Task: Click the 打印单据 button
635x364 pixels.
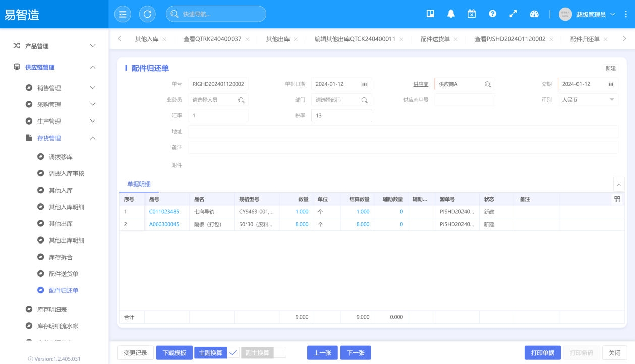Action: click(x=542, y=353)
